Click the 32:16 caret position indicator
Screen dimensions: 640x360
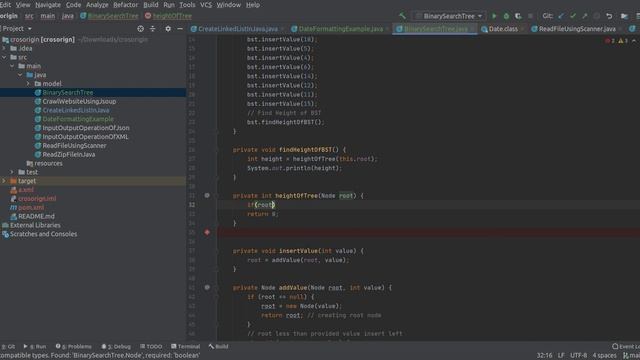point(544,356)
